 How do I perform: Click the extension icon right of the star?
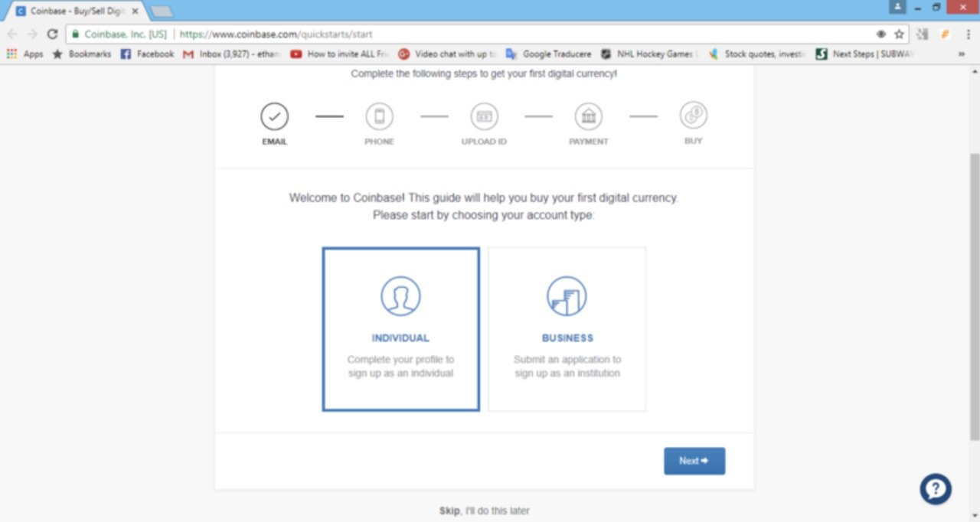pyautogui.click(x=922, y=34)
